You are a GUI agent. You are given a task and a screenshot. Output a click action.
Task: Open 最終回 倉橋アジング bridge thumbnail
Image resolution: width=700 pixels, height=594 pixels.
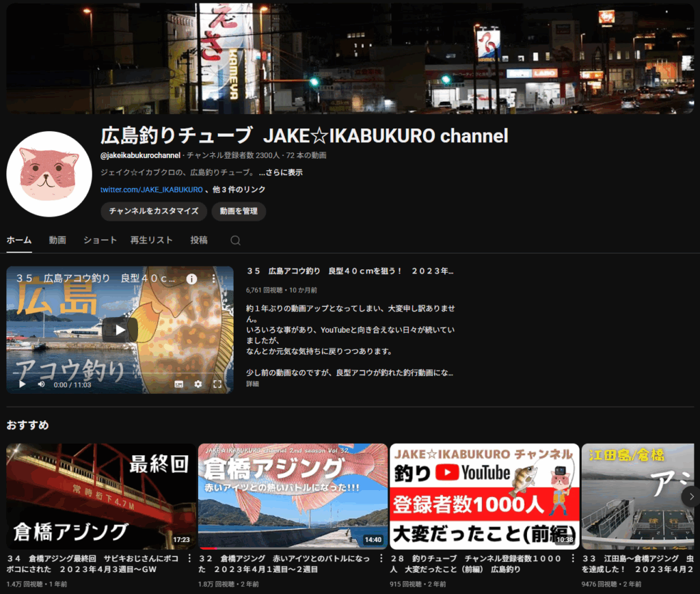click(x=101, y=496)
